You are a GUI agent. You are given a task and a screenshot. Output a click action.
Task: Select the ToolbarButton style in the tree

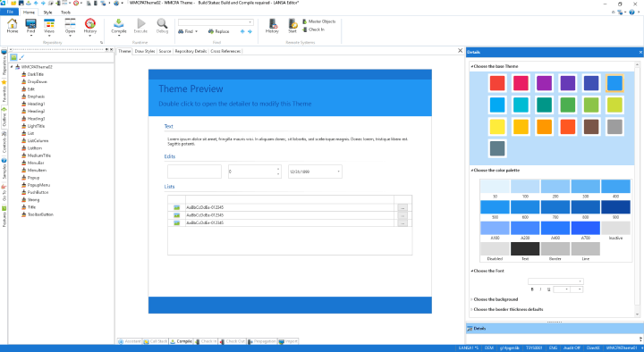[x=40, y=214]
